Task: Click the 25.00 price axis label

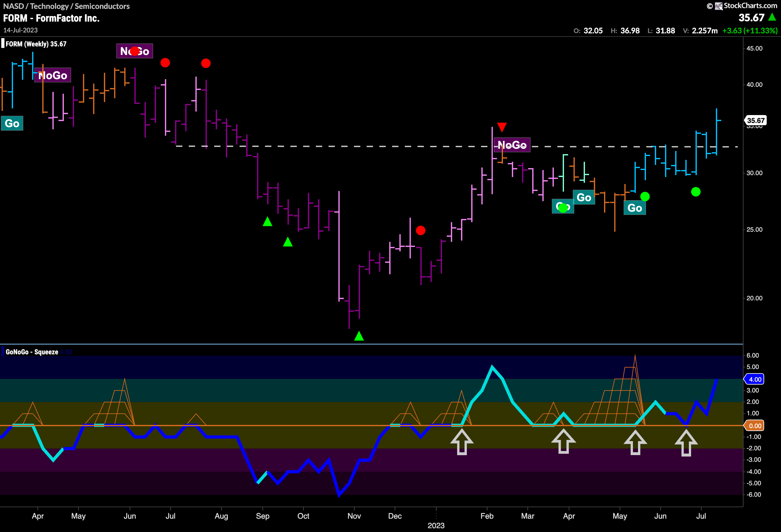Action: coord(754,229)
